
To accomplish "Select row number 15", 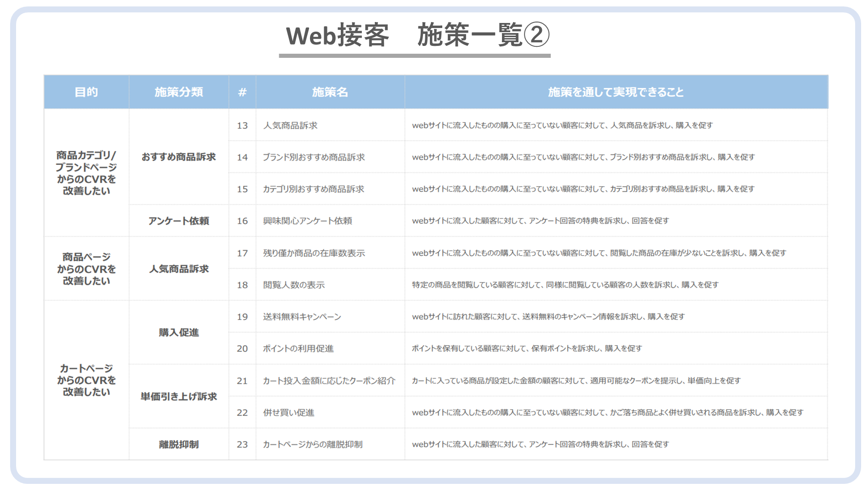I will [x=242, y=189].
